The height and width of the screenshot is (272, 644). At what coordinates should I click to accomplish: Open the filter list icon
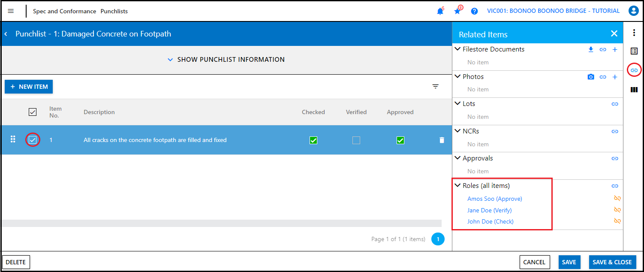[x=436, y=87]
